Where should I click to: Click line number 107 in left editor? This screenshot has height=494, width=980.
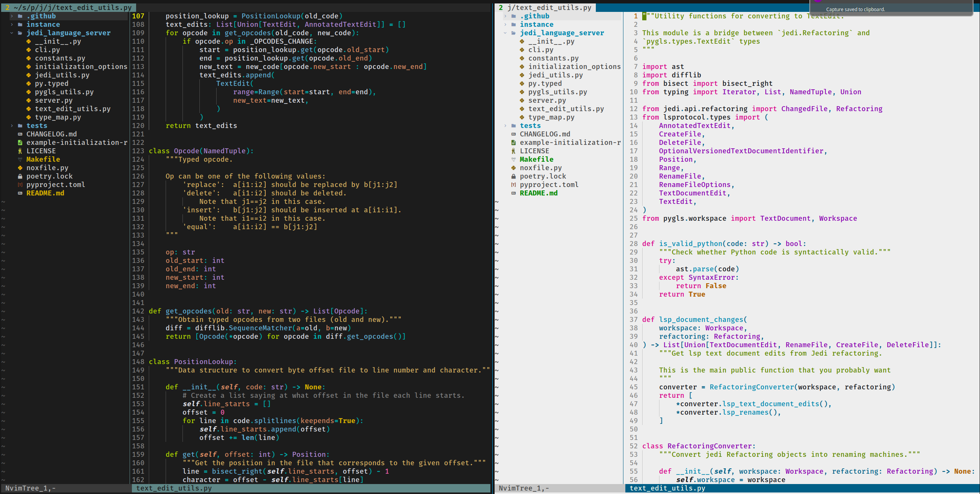click(138, 16)
